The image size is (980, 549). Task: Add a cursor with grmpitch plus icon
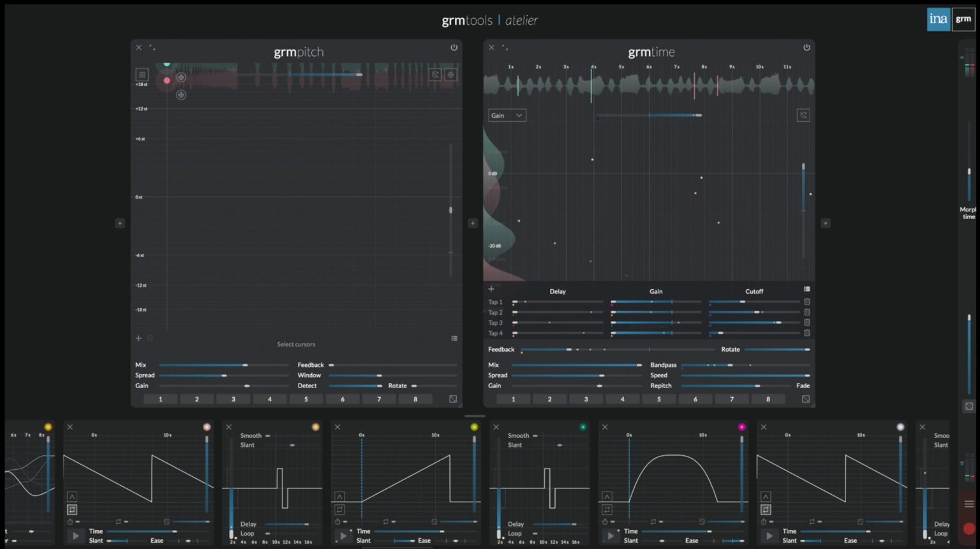(138, 338)
